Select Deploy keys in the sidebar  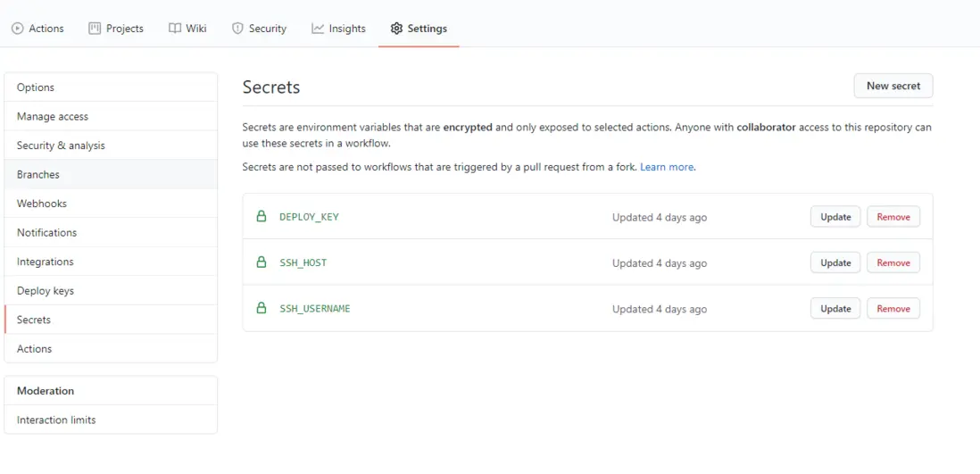tap(46, 290)
